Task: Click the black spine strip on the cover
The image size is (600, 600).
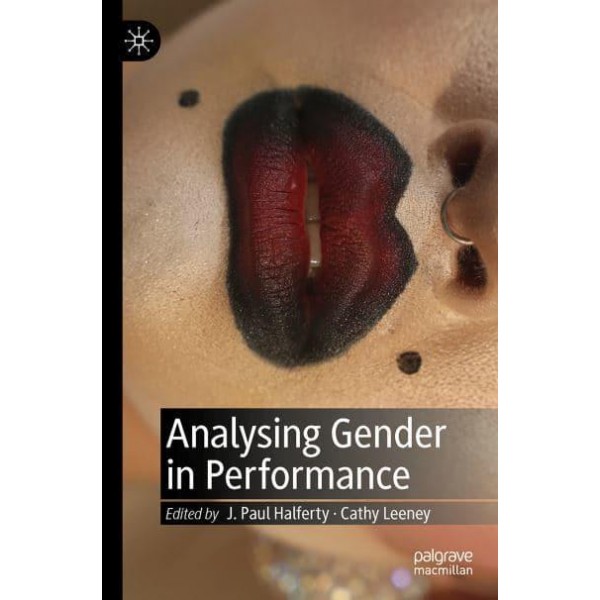Action: click(112, 300)
